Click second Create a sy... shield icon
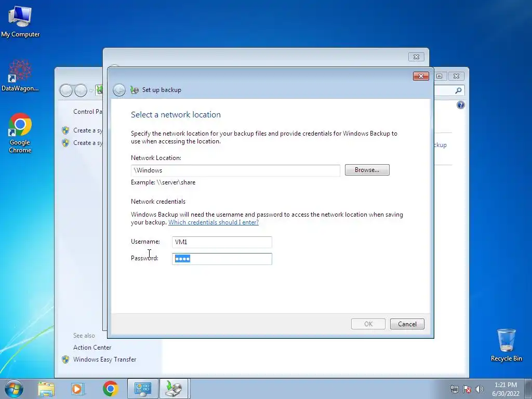The height and width of the screenshot is (399, 532). pyautogui.click(x=65, y=143)
